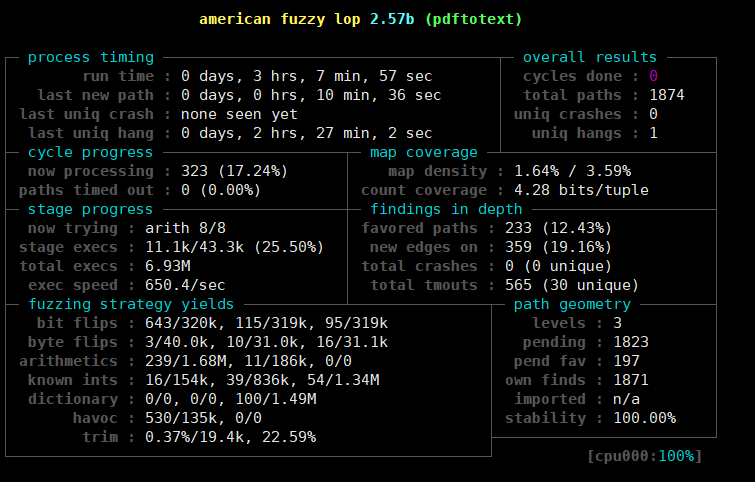Click dictionary value '0/0, 0/0, 100/1.49M'
Screen dimensions: 755x482
(231, 399)
